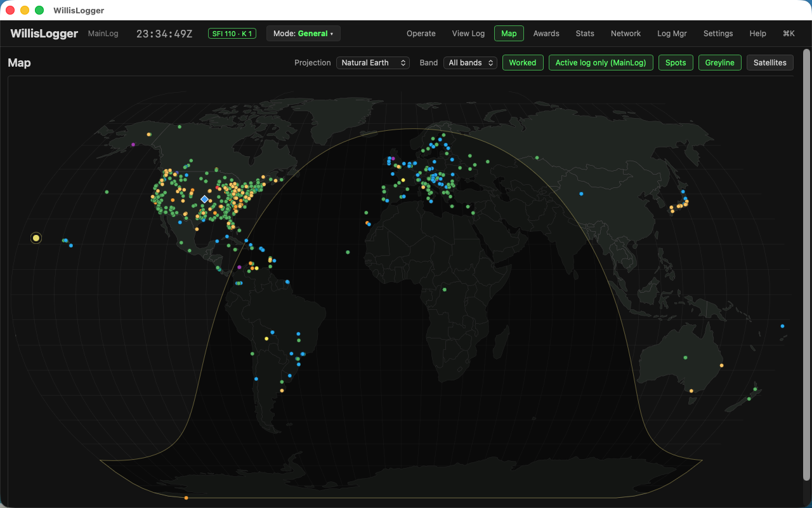The width and height of the screenshot is (812, 508).
Task: Click the vertical scrollbar on the right
Action: 806,264
